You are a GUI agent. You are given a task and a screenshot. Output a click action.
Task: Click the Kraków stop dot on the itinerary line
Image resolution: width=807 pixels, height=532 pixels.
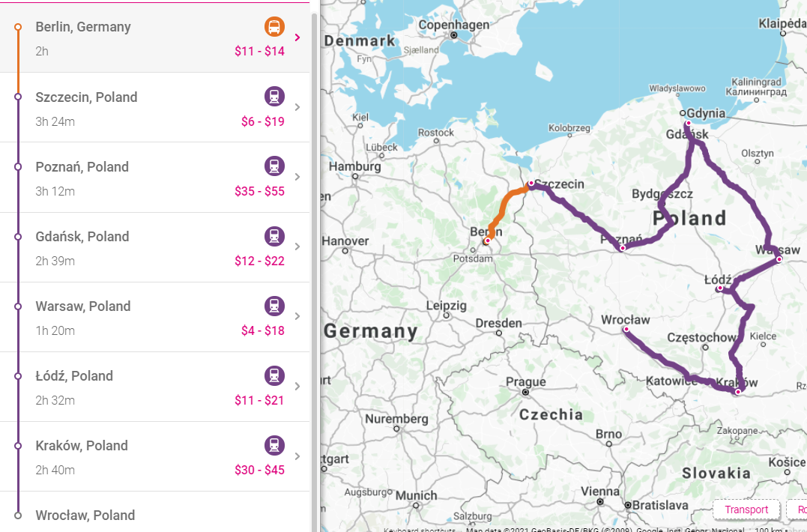pos(18,446)
